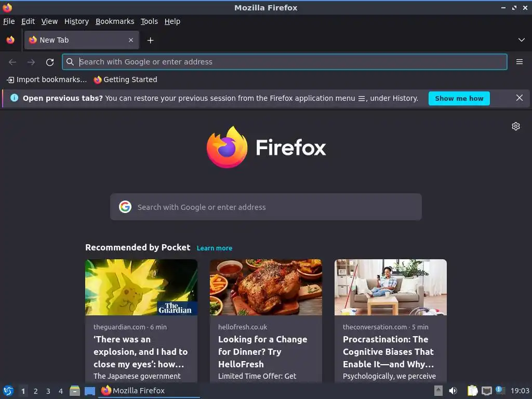The width and height of the screenshot is (532, 399).
Task: Click the volume speaker tray icon
Action: pyautogui.click(x=453, y=391)
